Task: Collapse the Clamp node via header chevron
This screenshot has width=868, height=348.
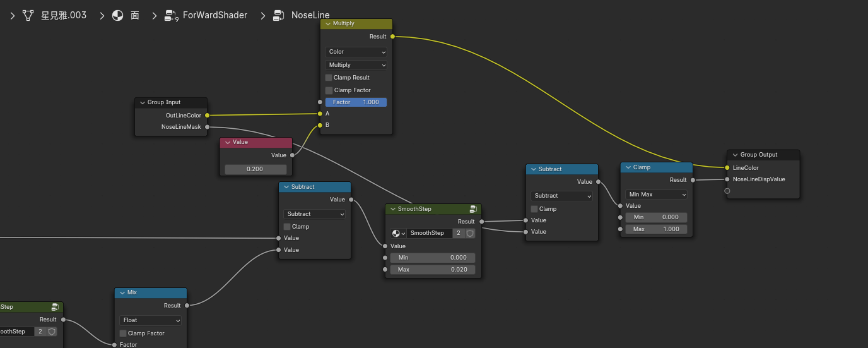Action: [x=628, y=167]
